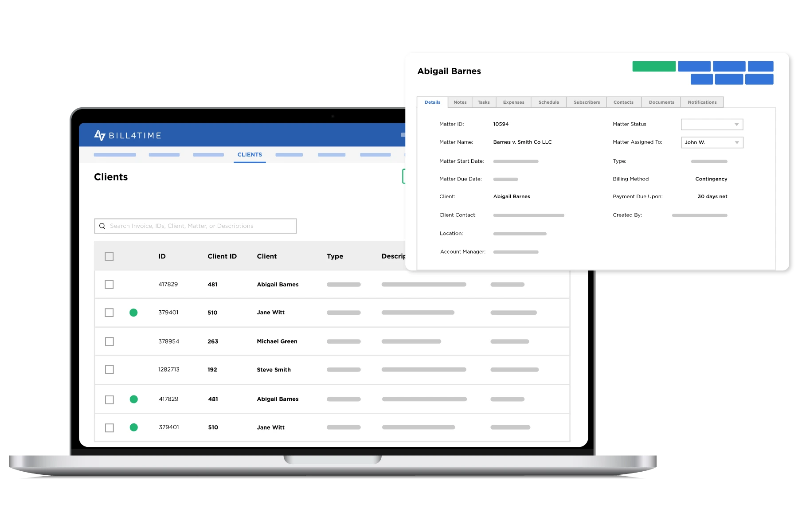
Task: Expand the Matter Assigned To dropdown
Action: point(712,142)
